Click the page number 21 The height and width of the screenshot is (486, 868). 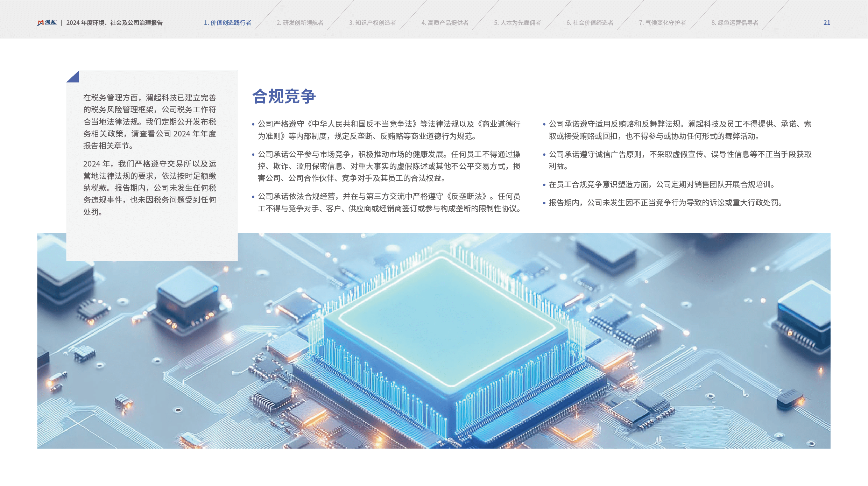click(x=827, y=23)
